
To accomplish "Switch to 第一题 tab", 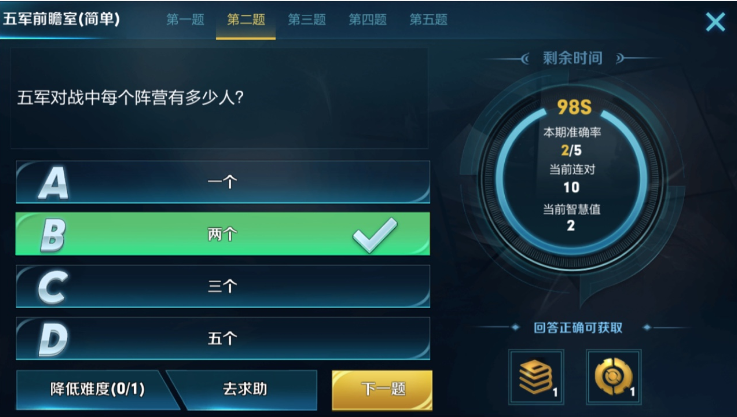I will click(185, 20).
